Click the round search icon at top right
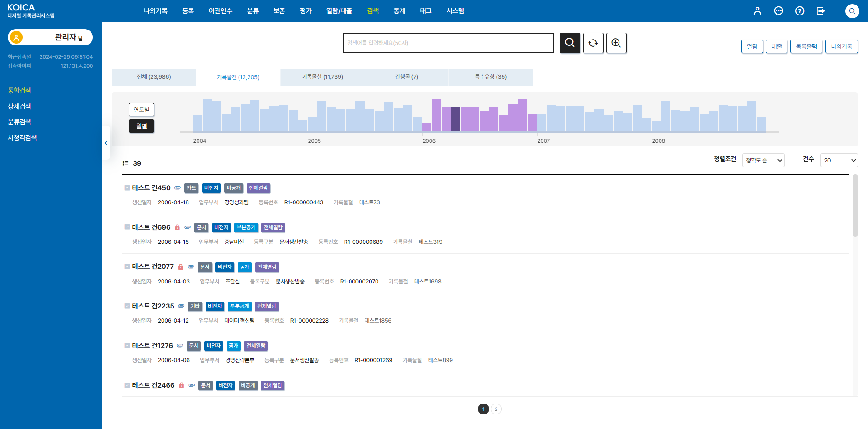This screenshot has height=429, width=868. 852,11
